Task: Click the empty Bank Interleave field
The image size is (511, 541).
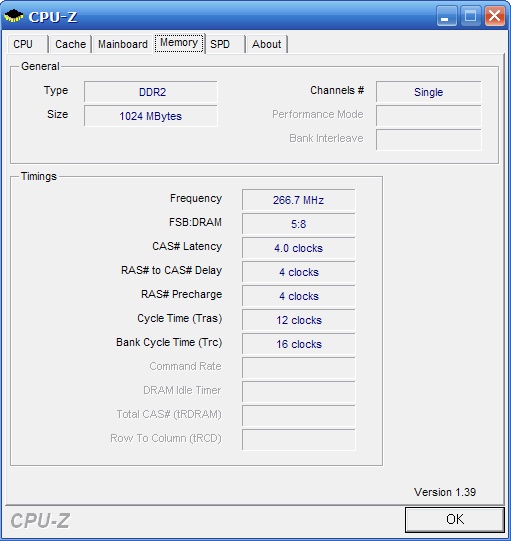Action: click(x=429, y=140)
